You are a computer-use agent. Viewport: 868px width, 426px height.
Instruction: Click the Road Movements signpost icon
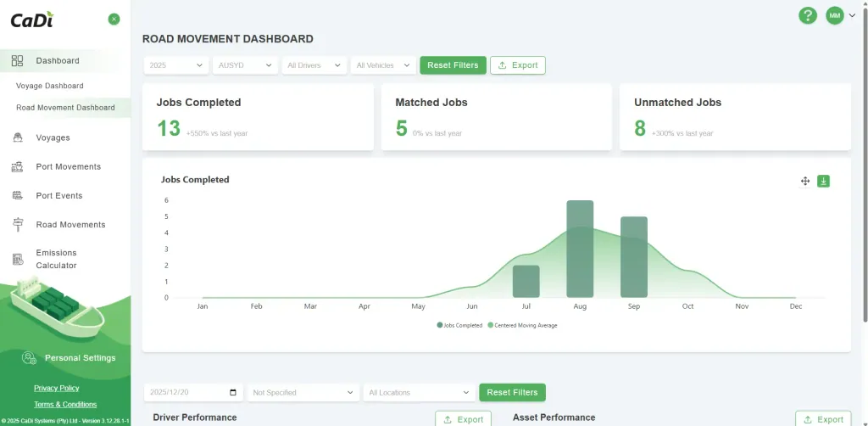coord(18,224)
